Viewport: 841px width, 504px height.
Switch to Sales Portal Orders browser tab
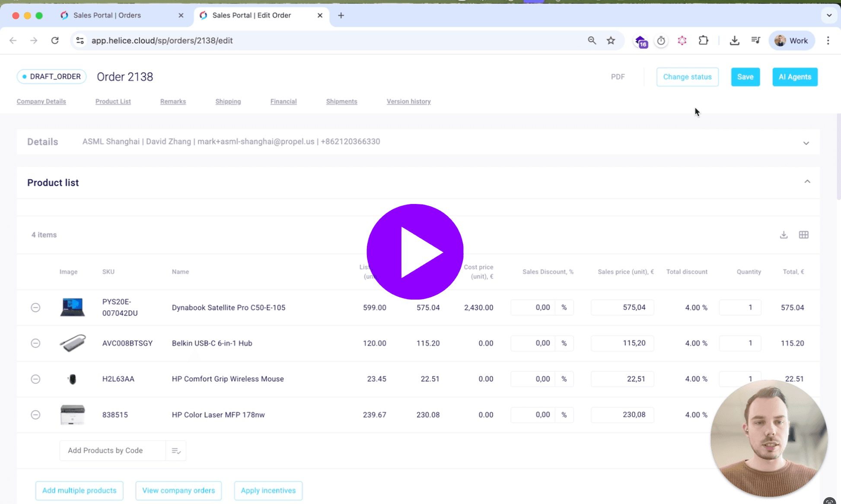[x=107, y=16]
